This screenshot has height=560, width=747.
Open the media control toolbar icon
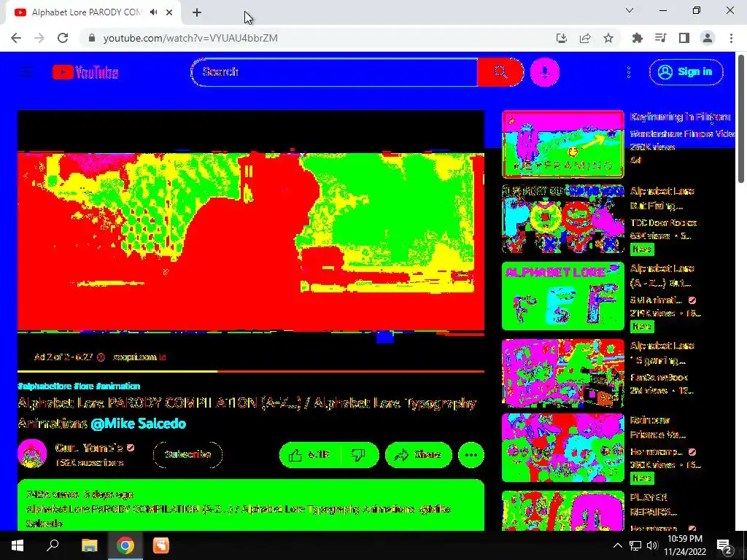point(660,38)
